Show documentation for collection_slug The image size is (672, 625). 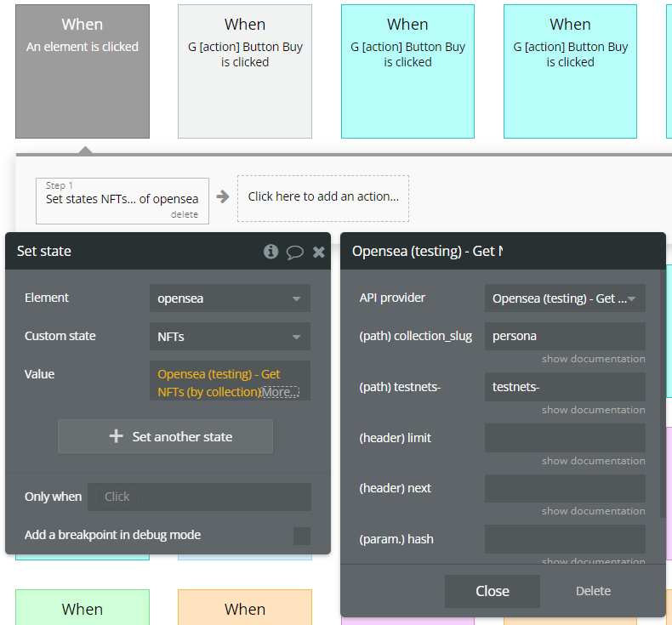pyautogui.click(x=593, y=359)
